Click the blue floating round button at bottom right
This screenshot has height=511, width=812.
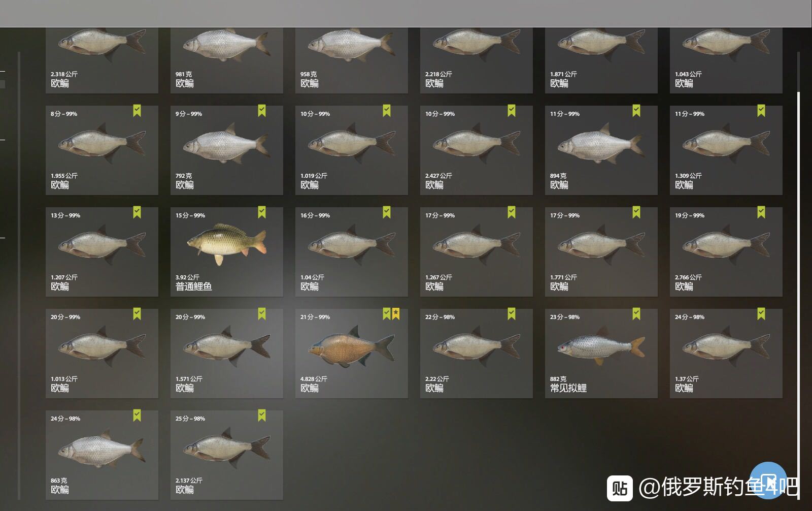[768, 480]
